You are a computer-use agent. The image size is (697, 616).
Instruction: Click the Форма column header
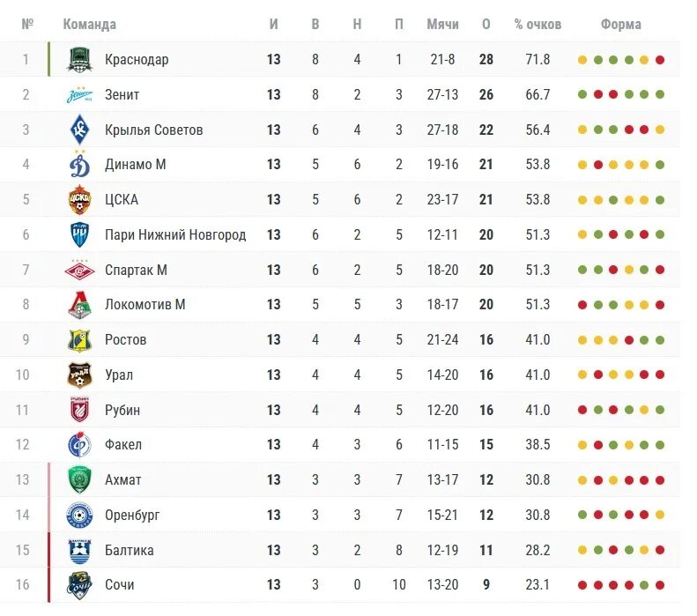tap(621, 25)
